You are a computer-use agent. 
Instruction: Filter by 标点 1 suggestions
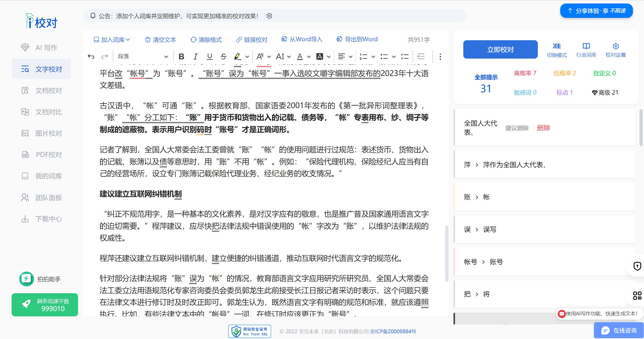pyautogui.click(x=564, y=93)
